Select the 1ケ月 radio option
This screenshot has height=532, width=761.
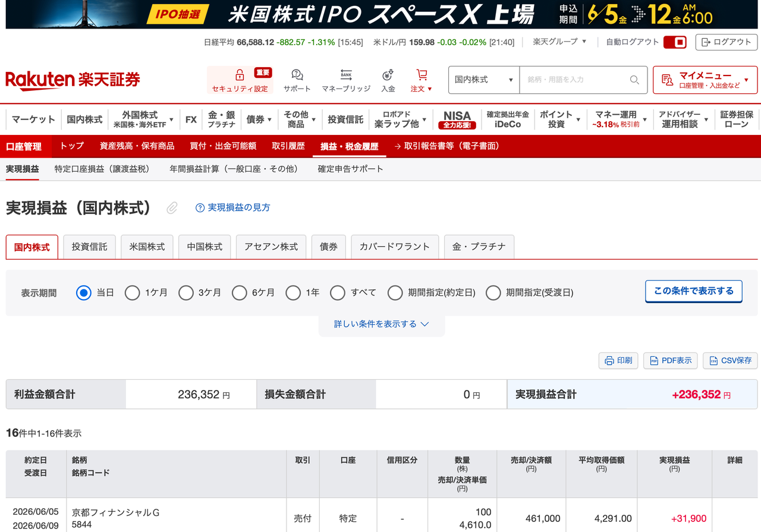132,292
